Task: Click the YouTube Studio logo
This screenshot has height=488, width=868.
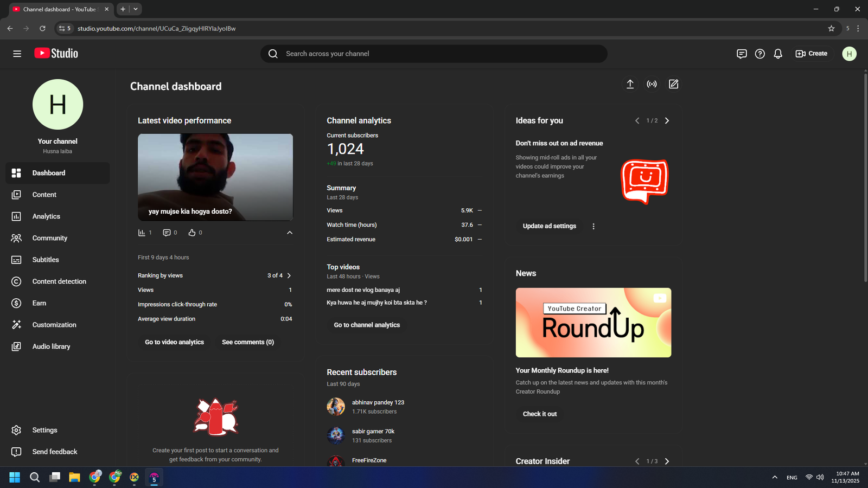Action: [x=56, y=53]
